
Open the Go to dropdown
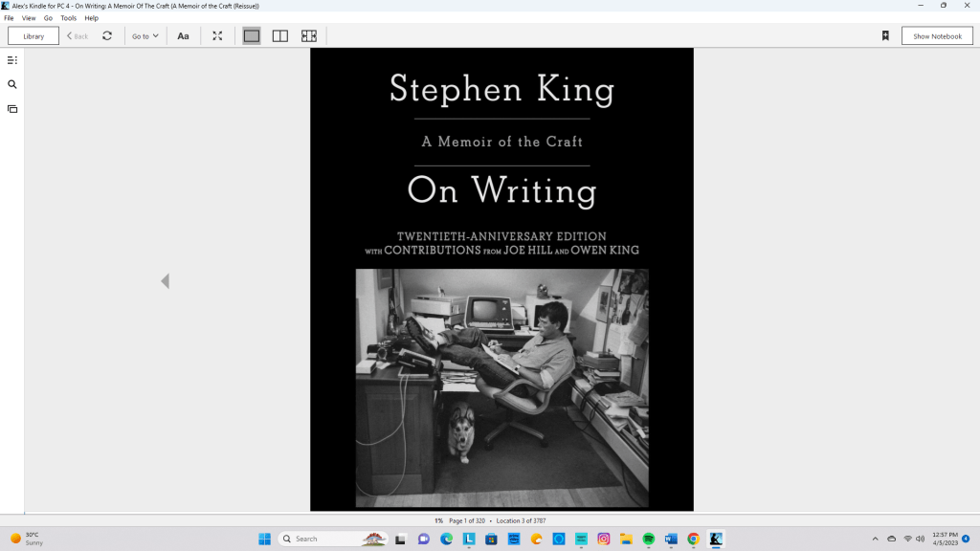(x=145, y=35)
